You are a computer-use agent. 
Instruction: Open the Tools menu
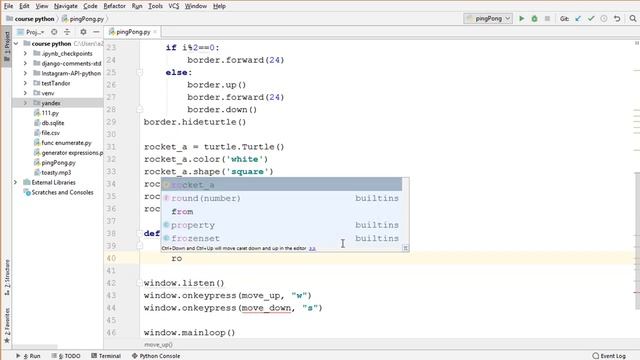155,6
